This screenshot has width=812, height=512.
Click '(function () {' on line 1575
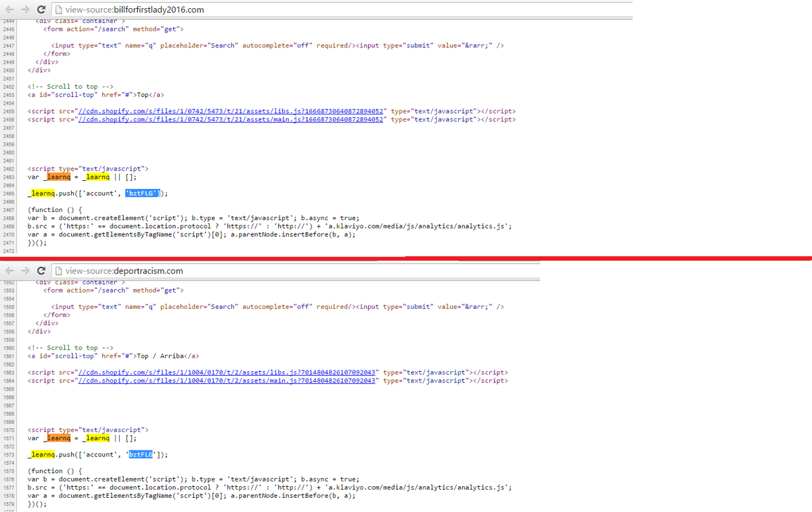coord(55,471)
